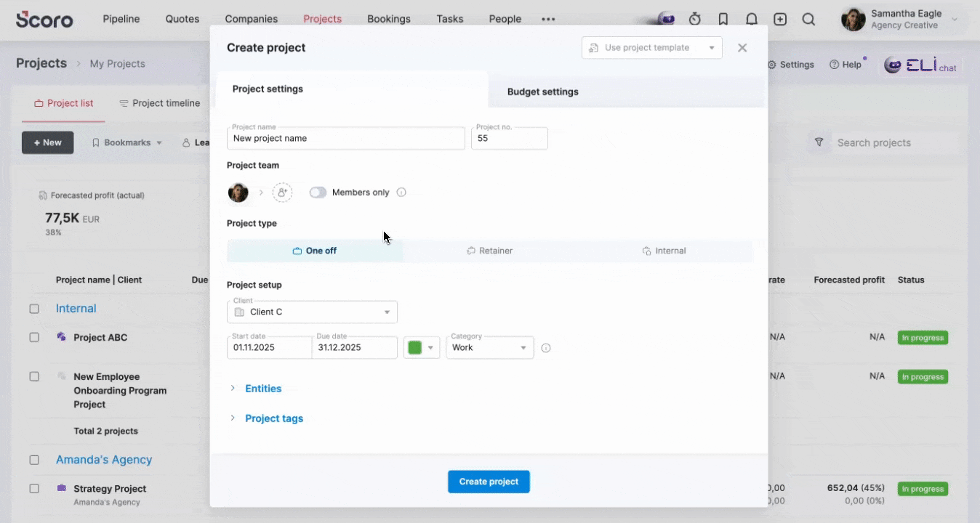This screenshot has height=523, width=980.
Task: Open notifications bell icon
Action: [752, 20]
